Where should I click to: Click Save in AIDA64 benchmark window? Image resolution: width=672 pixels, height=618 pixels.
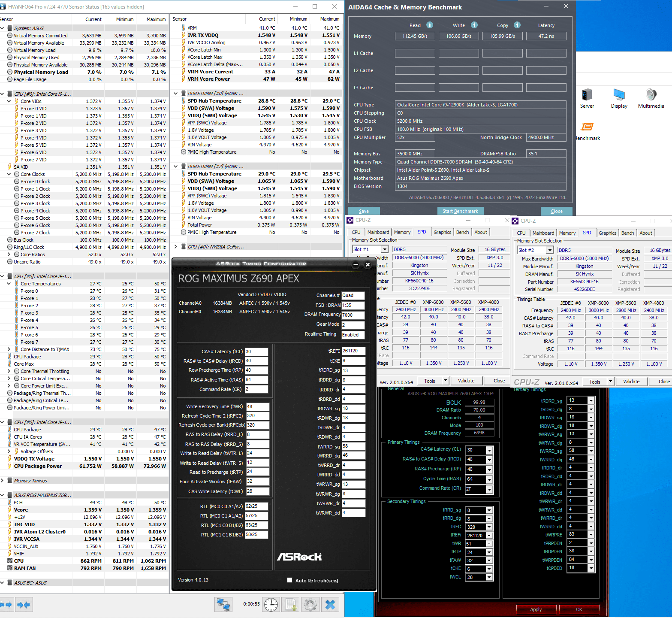(364, 211)
